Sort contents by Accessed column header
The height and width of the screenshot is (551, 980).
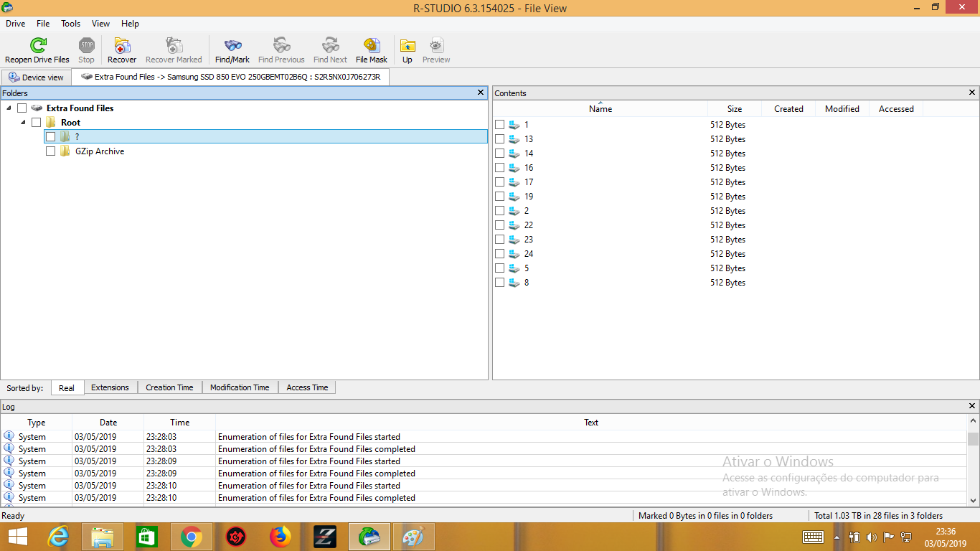[896, 109]
